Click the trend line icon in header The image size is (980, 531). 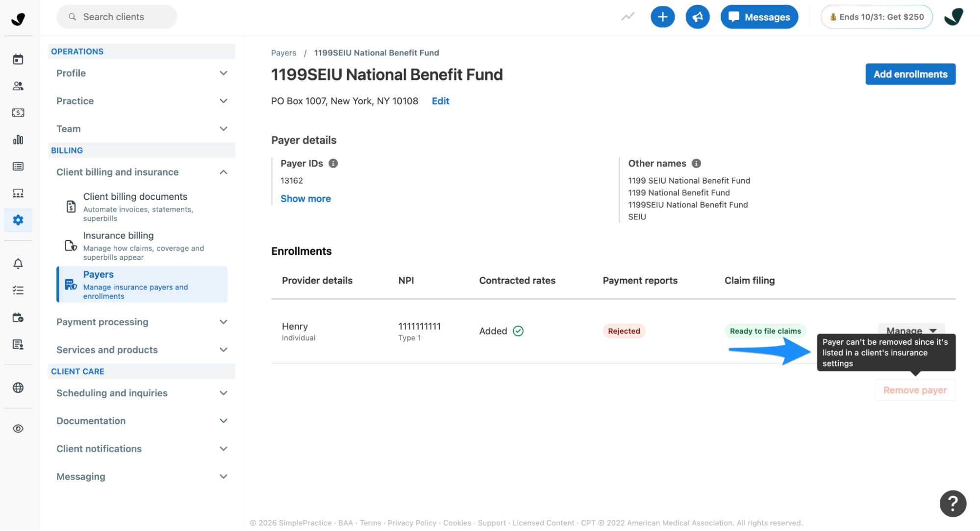[628, 17]
